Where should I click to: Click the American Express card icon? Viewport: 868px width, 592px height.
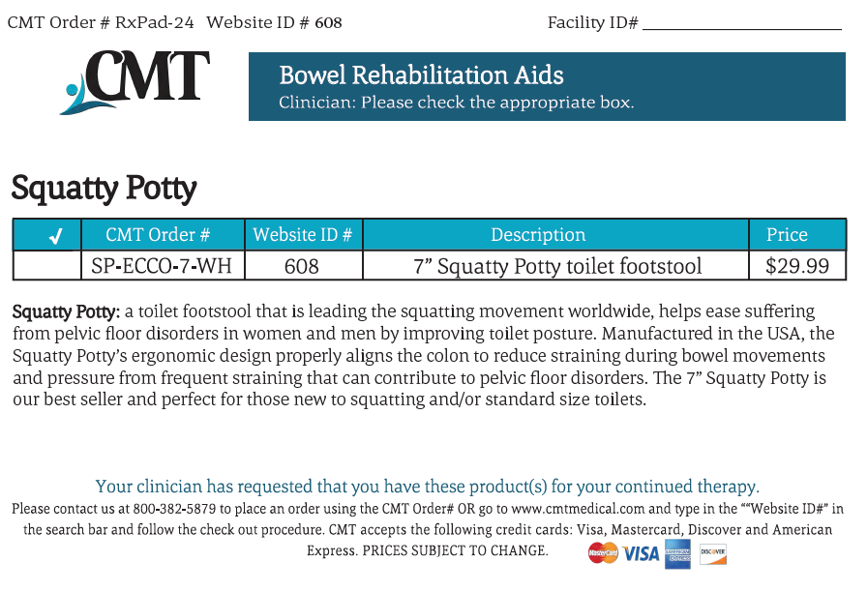click(x=677, y=554)
